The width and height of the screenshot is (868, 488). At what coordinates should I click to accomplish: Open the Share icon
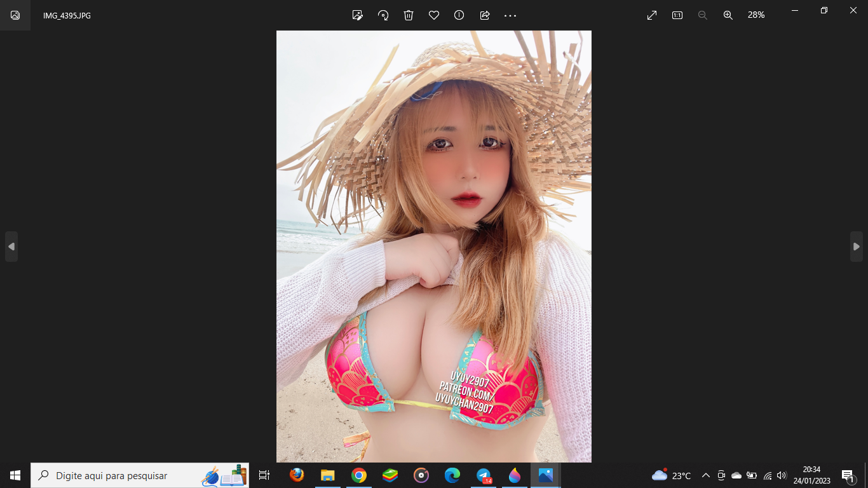tap(485, 15)
